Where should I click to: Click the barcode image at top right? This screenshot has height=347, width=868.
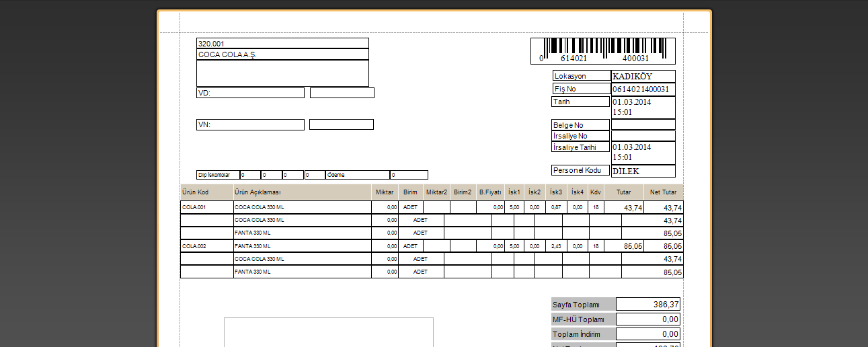click(603, 50)
